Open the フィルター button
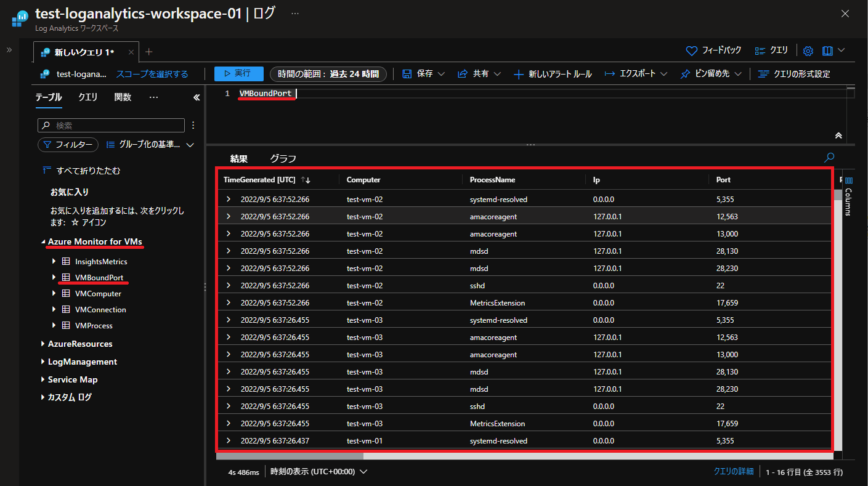 pyautogui.click(x=68, y=145)
